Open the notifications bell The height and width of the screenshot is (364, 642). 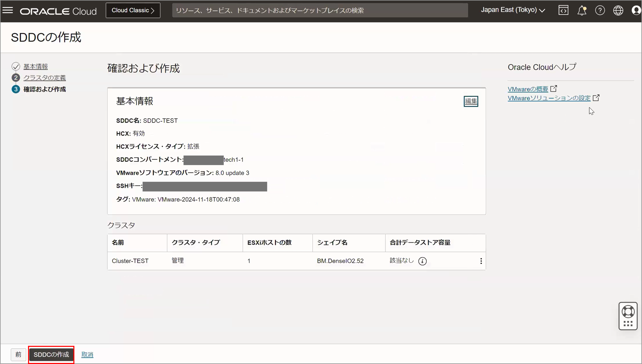click(x=582, y=10)
